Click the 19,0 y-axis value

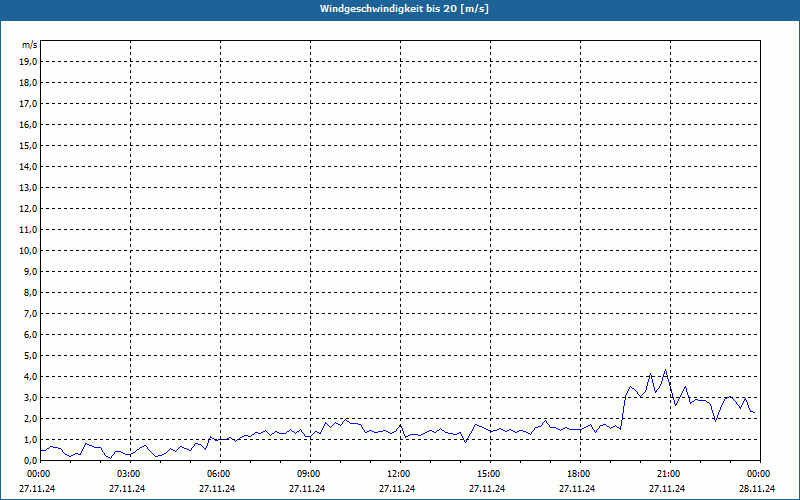point(28,62)
